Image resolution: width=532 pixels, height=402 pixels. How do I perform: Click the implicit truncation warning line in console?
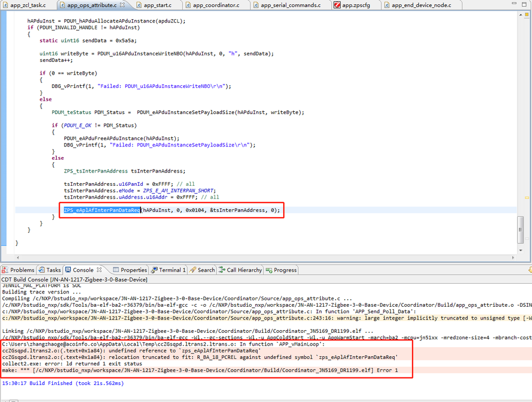click(266, 318)
